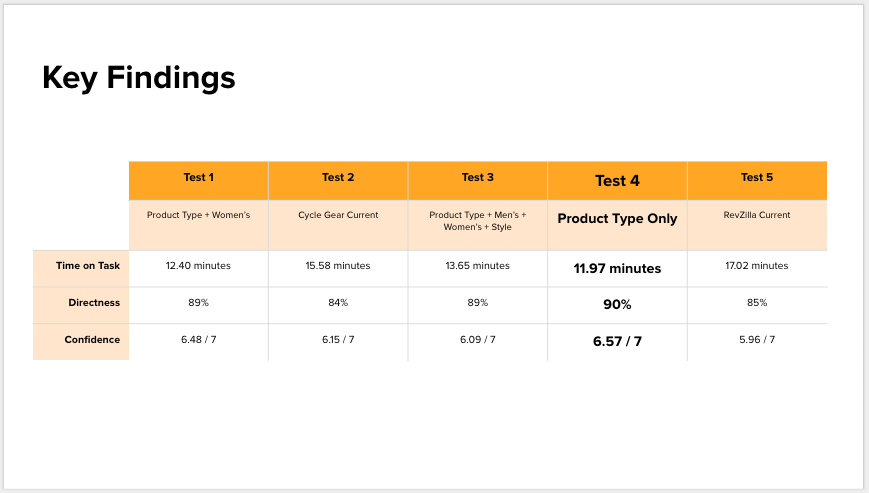Select the highlighted Test 4 header
This screenshot has width=869, height=493.
(617, 181)
